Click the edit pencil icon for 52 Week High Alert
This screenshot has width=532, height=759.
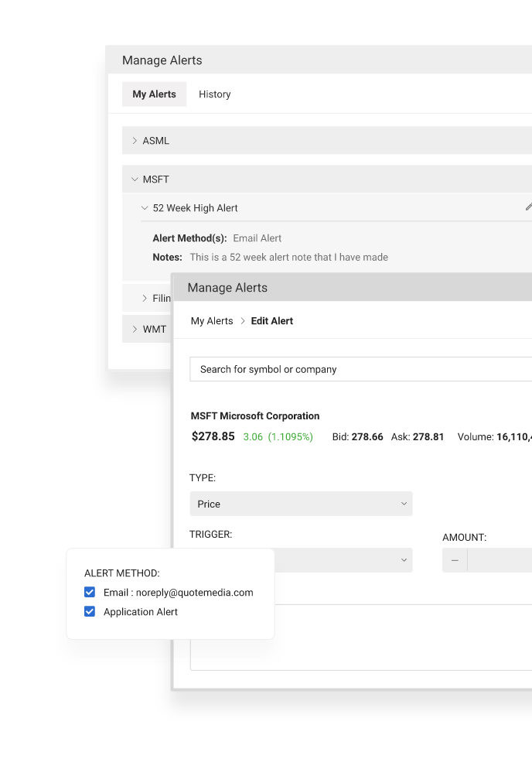click(528, 207)
